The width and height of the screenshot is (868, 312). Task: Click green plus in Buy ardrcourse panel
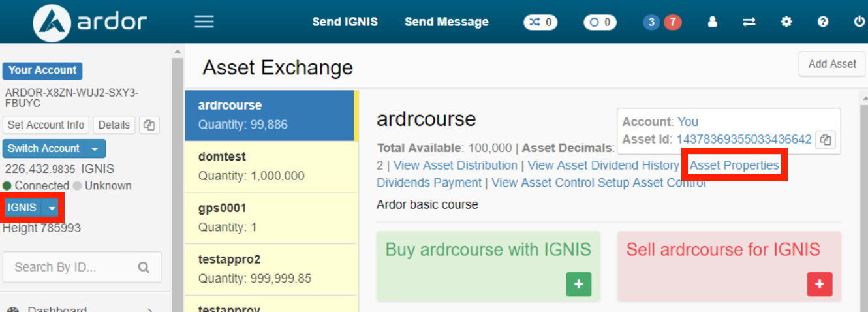point(578,285)
